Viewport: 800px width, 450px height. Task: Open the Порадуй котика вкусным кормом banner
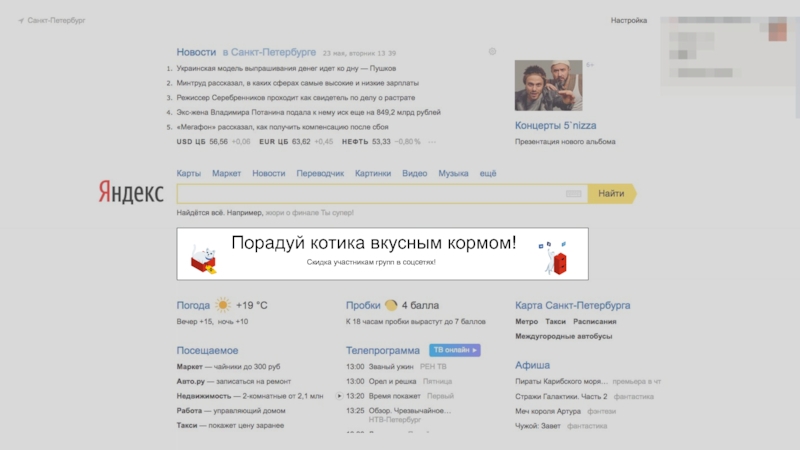click(x=383, y=254)
